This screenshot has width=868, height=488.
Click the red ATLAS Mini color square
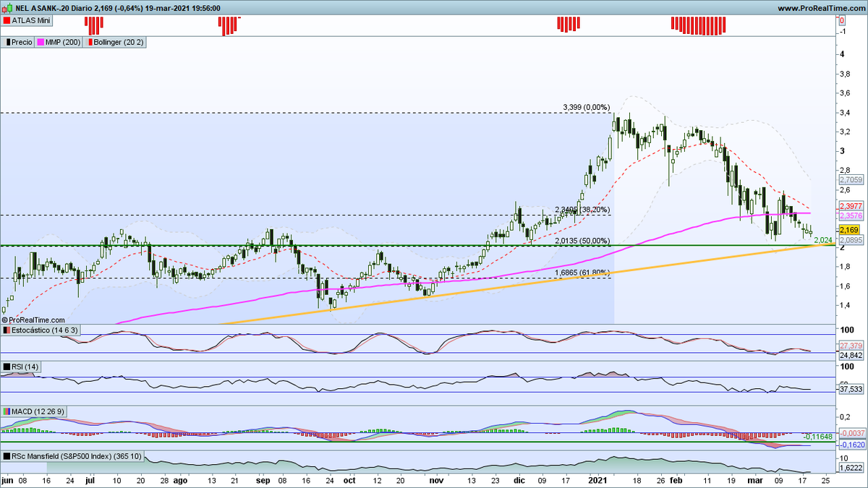pos(7,20)
